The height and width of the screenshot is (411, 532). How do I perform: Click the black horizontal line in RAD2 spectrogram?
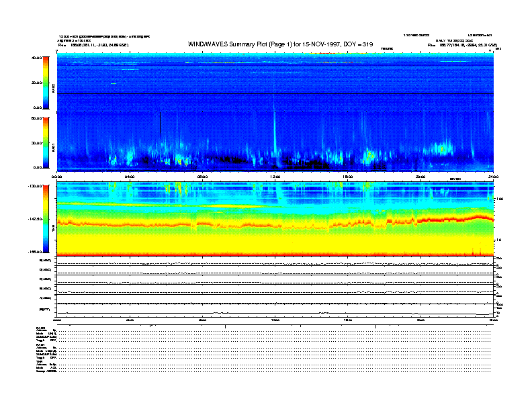275,93
